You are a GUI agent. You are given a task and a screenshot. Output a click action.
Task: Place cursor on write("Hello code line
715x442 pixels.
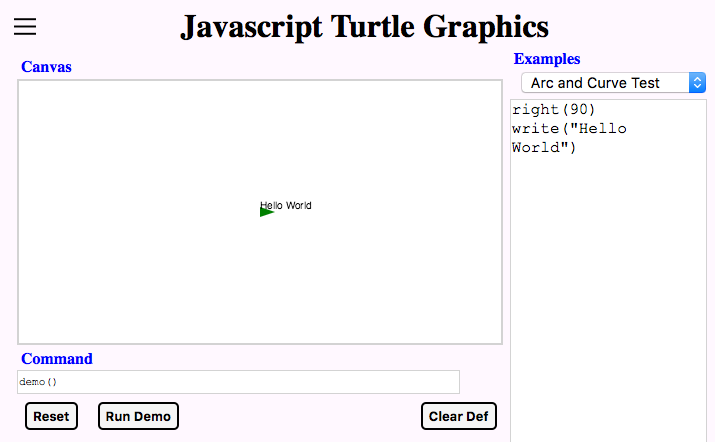click(569, 129)
